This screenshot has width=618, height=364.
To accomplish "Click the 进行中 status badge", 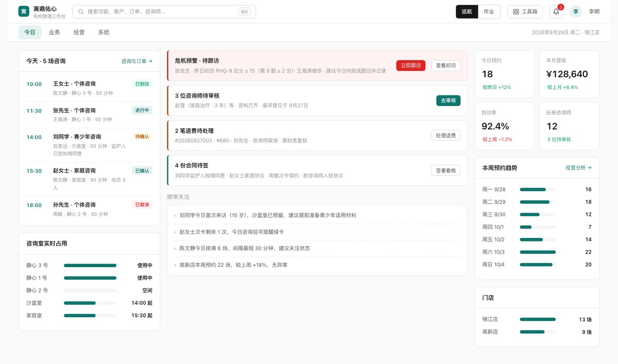I will point(142,110).
